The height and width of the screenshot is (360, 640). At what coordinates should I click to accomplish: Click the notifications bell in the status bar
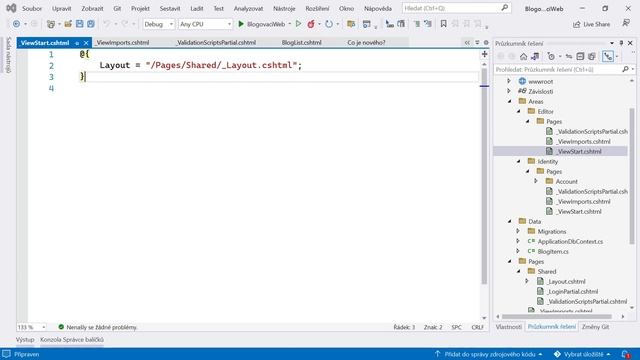626,354
